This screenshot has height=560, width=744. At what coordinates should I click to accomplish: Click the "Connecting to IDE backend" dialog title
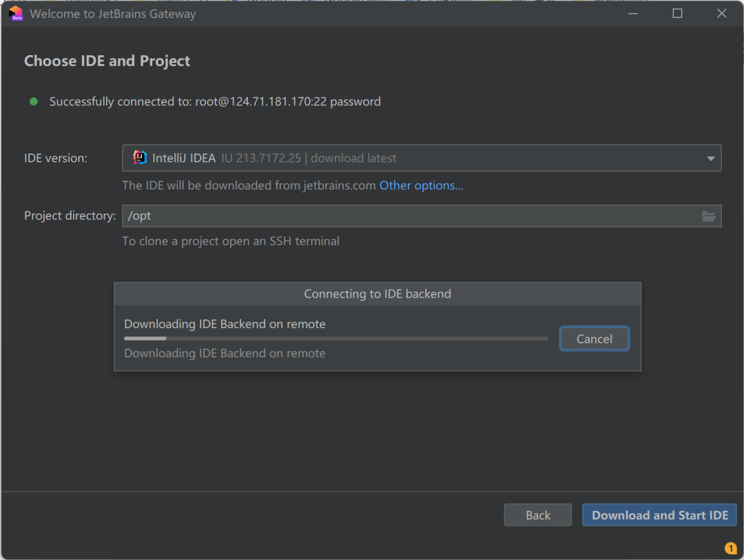pyautogui.click(x=378, y=294)
